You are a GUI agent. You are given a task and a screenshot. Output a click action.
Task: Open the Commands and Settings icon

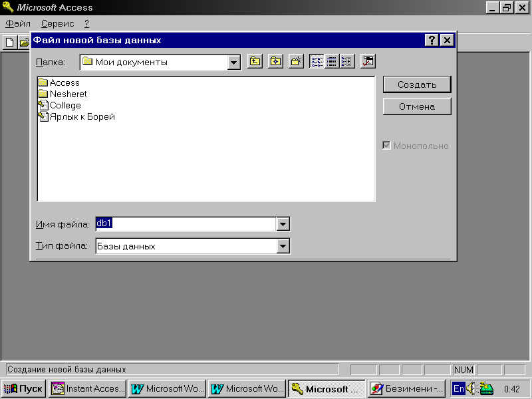coord(368,61)
